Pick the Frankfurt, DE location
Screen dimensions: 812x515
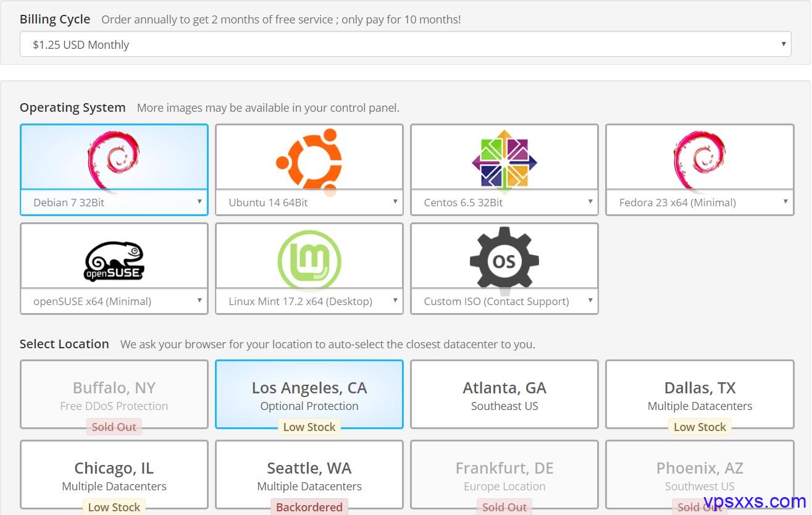point(504,475)
